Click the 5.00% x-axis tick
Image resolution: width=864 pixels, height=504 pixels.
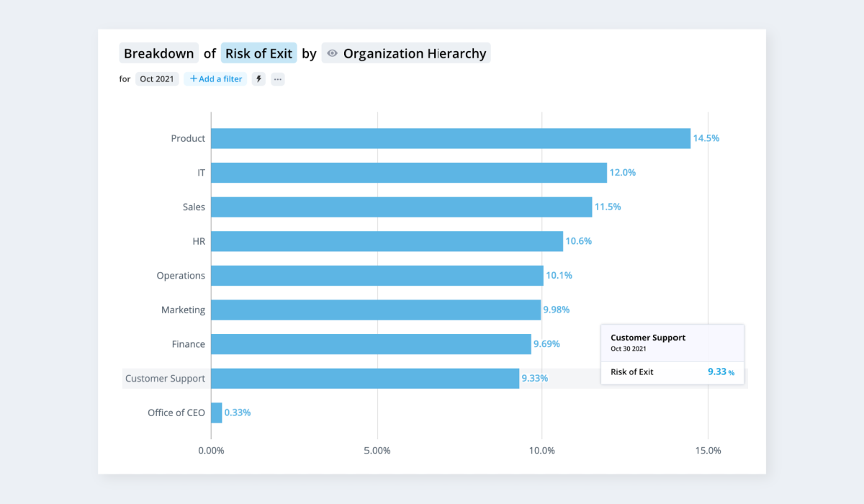(377, 451)
